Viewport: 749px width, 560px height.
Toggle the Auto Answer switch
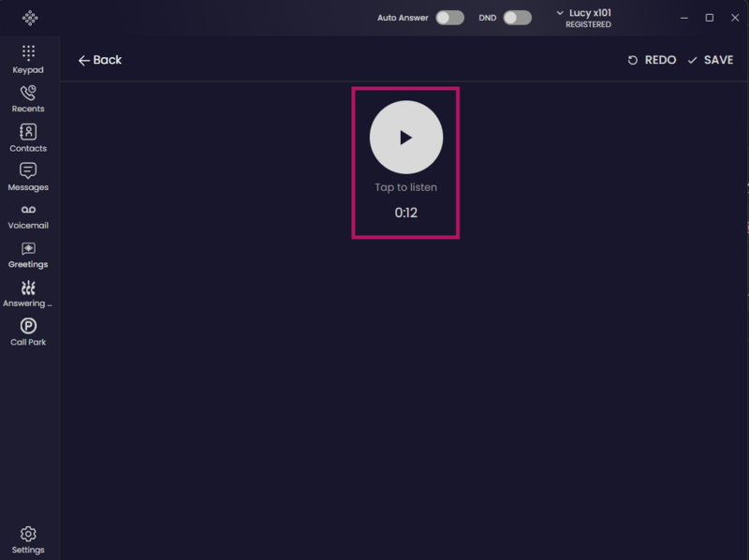point(450,18)
